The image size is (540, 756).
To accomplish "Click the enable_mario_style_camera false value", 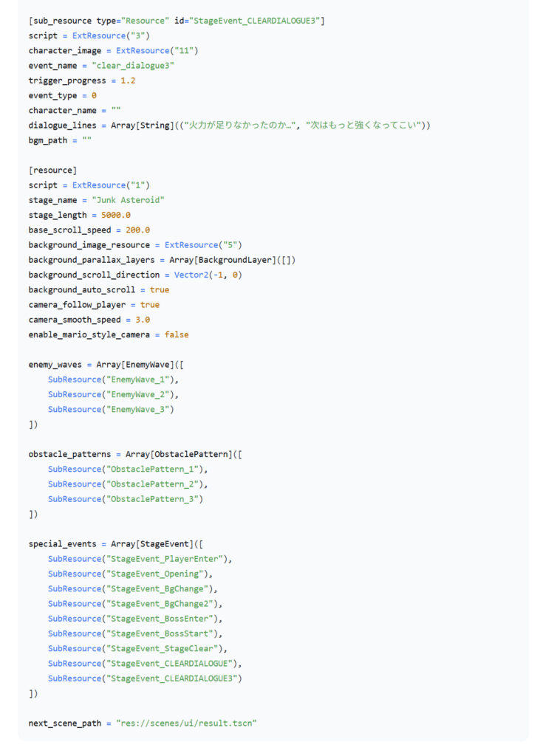I will 177,334.
